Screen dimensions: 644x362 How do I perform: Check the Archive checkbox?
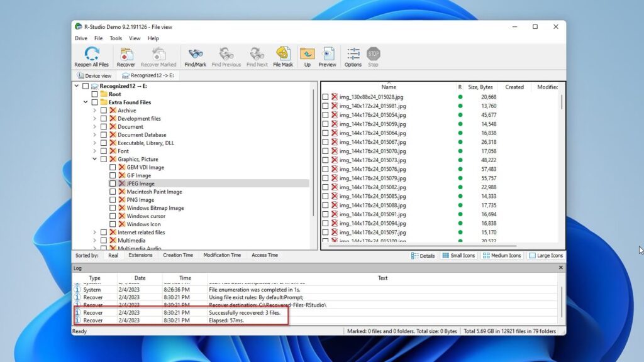click(104, 111)
